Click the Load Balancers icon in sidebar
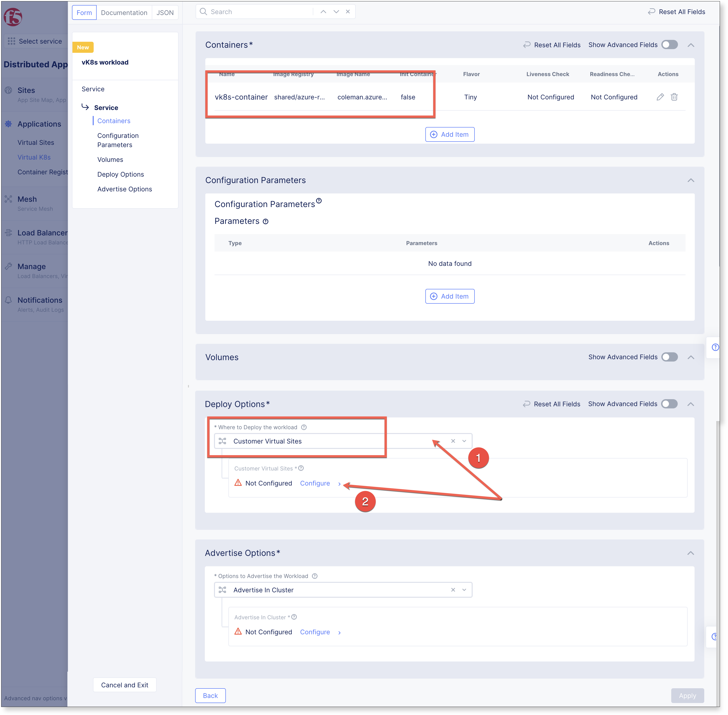The height and width of the screenshot is (715, 728). 8,232
